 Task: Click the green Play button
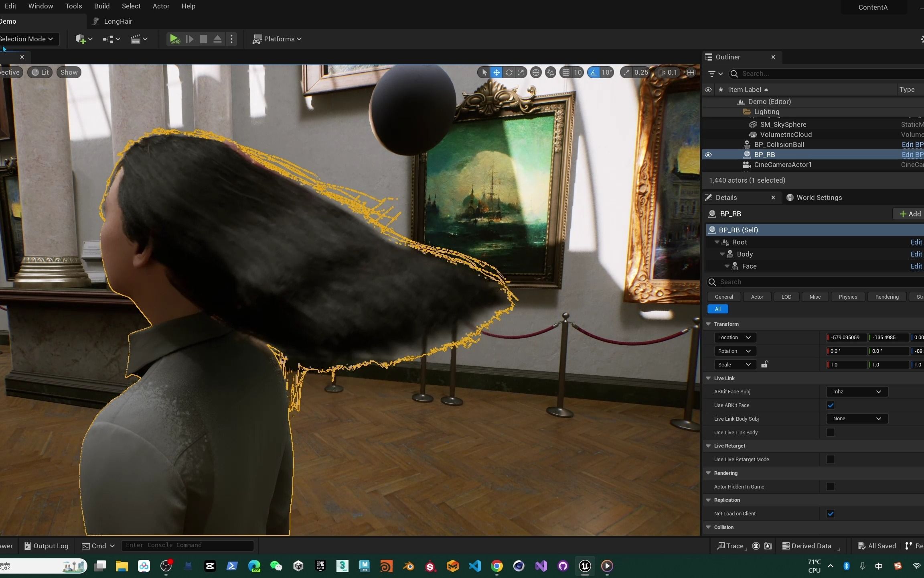(x=174, y=39)
